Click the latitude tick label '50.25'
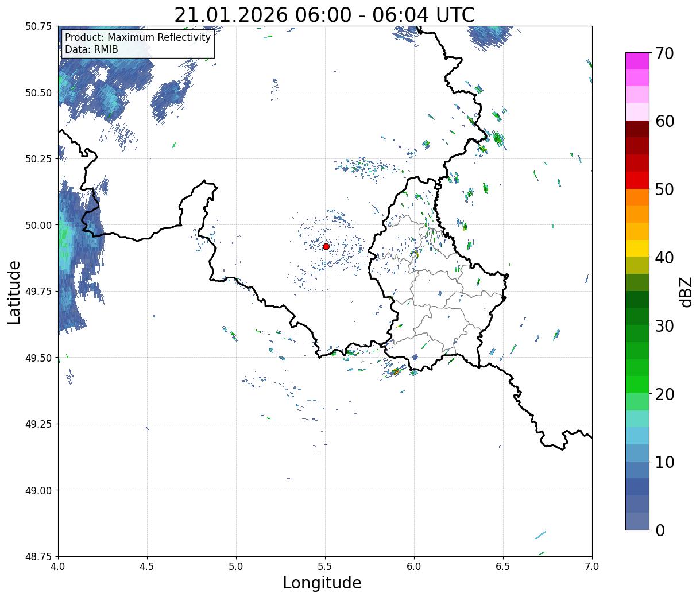This screenshot has height=597, width=700. (x=38, y=158)
